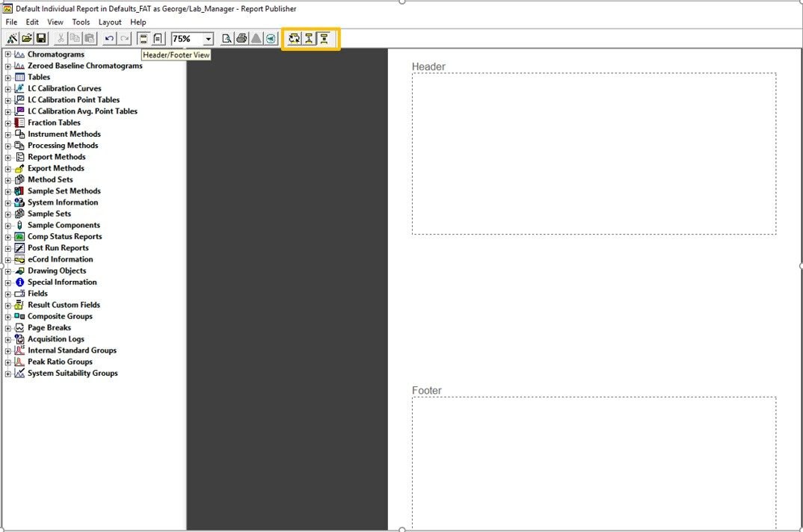This screenshot has width=803, height=532.
Task: Open the Layout menu
Action: [110, 22]
